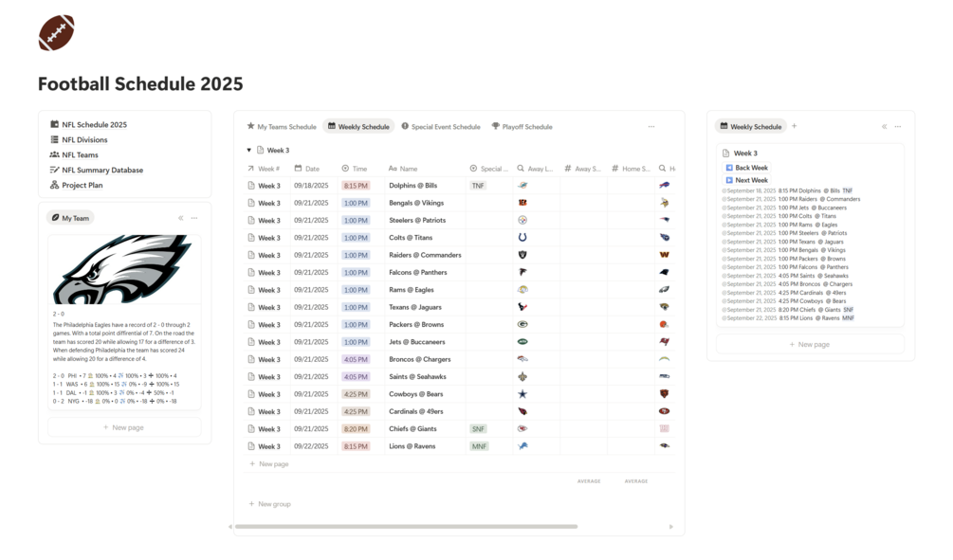Open center database more options menu
The image size is (953, 560).
coord(651,127)
